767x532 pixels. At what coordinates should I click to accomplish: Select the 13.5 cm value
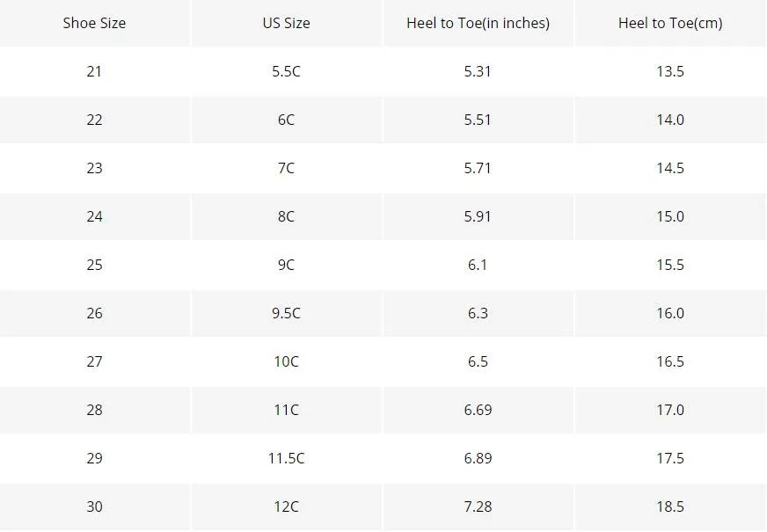[x=670, y=71]
